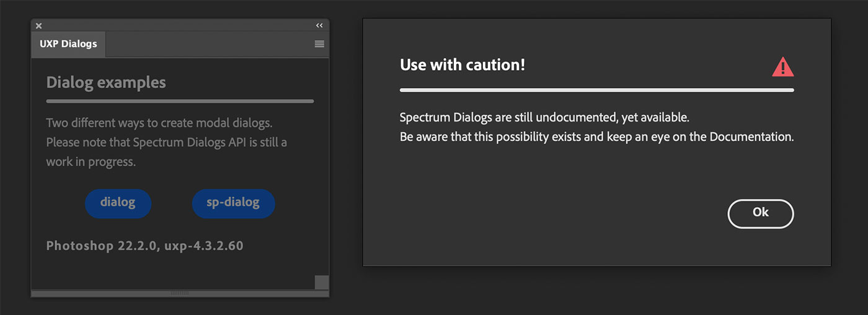Click the Dialog examples heading

106,82
